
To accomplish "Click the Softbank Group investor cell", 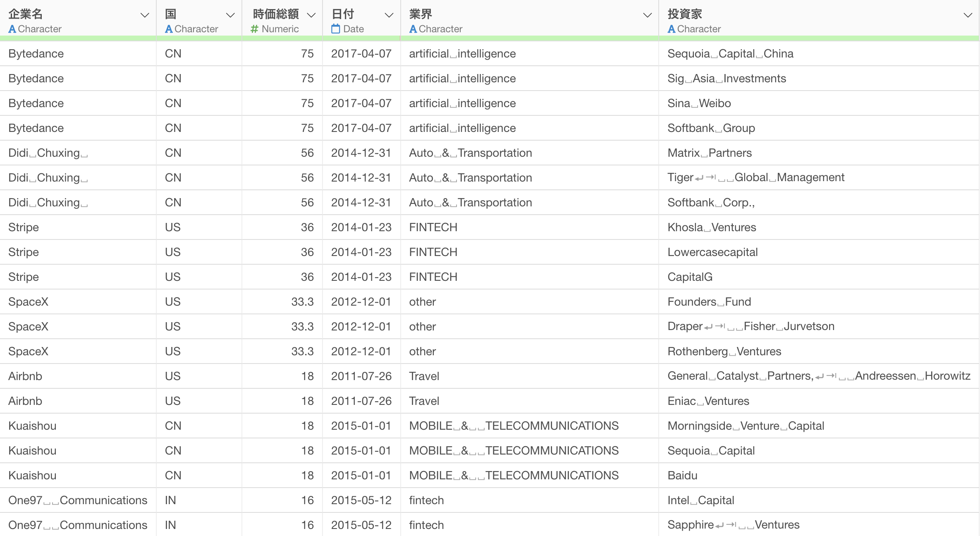I will 819,128.
